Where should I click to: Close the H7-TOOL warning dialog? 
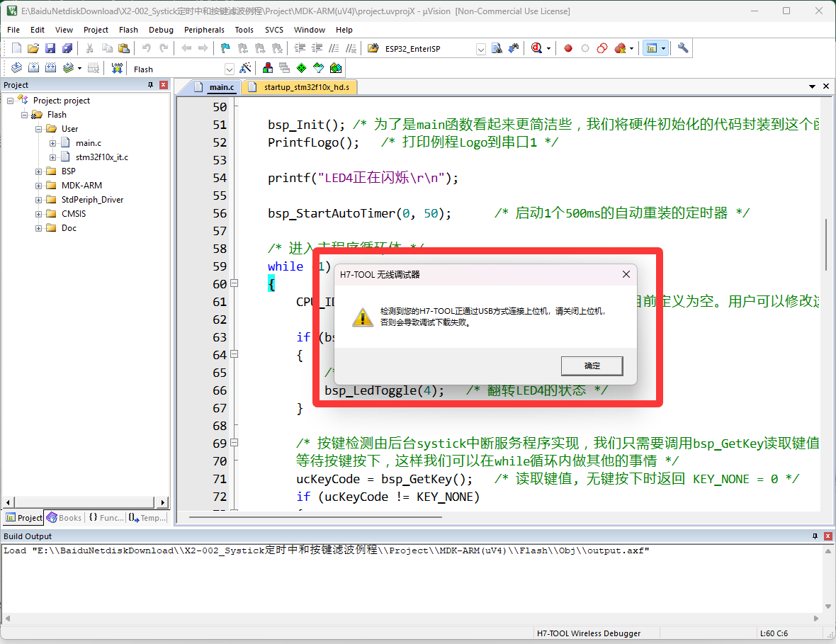(x=626, y=274)
